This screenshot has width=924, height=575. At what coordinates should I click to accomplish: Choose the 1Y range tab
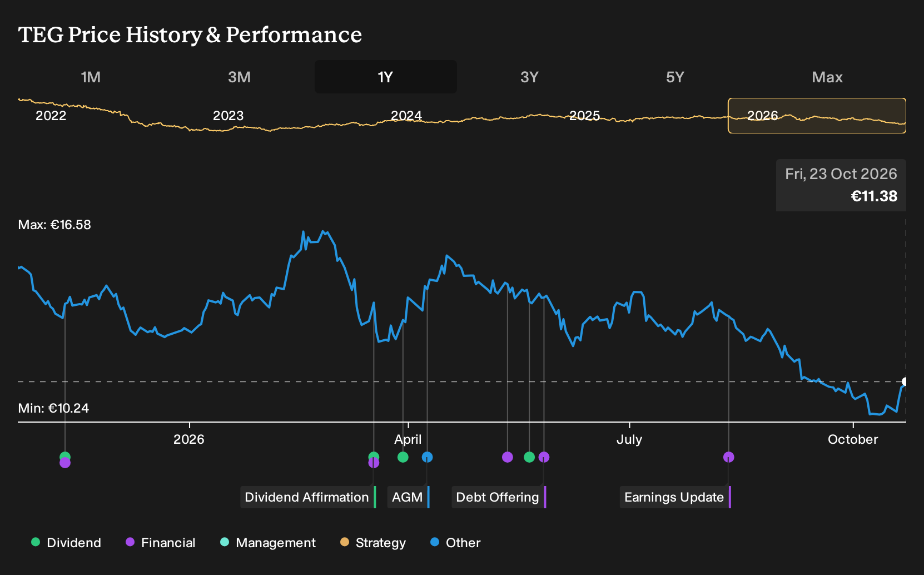tap(386, 77)
